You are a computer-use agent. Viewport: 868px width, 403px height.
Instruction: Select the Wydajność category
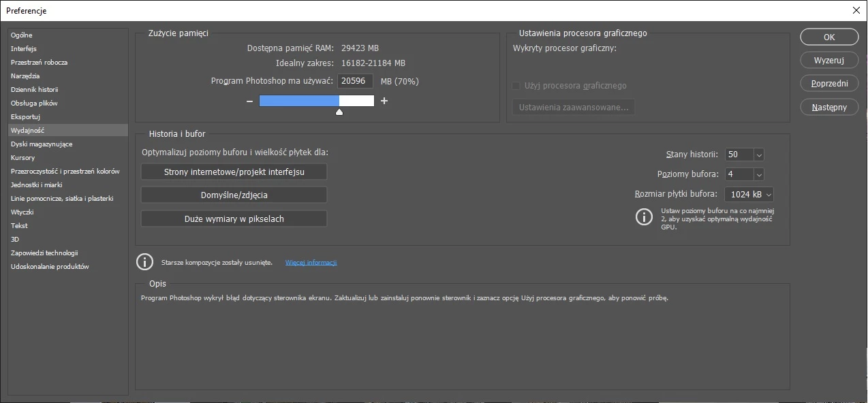[67, 130]
